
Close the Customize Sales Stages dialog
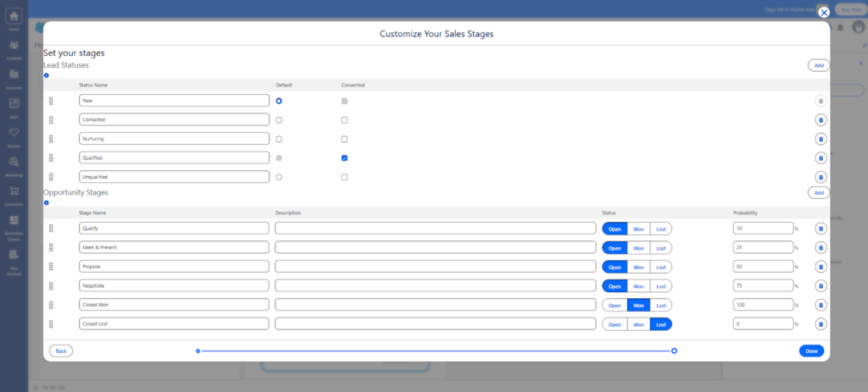pyautogui.click(x=823, y=13)
